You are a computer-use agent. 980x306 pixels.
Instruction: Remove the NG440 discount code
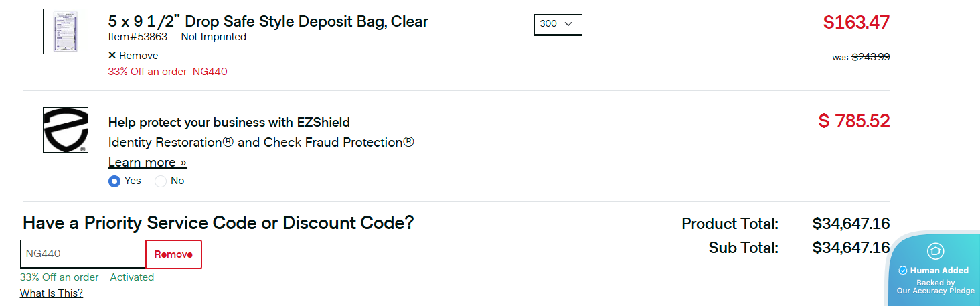(173, 254)
